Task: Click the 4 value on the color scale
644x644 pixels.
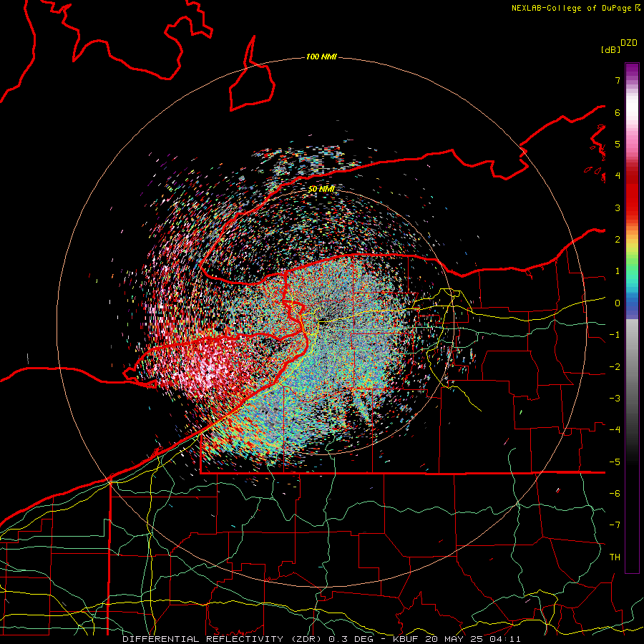Action: 618,176
